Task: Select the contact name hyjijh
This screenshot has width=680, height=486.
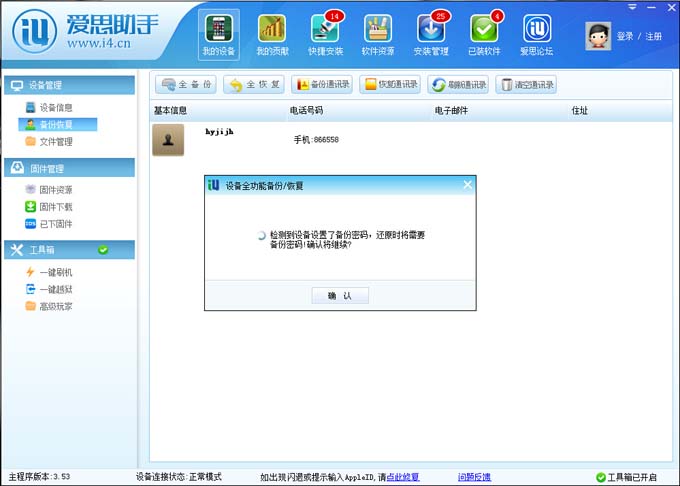Action: pyautogui.click(x=219, y=132)
